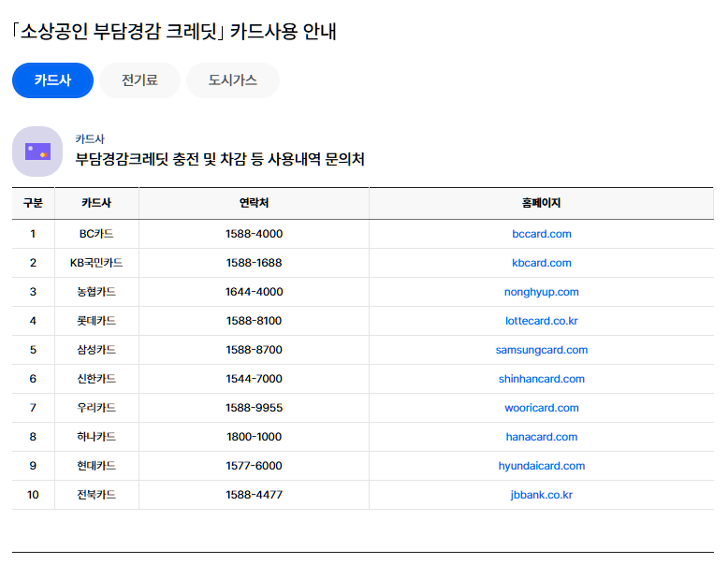Click the 전북카드 cell

tap(96, 495)
